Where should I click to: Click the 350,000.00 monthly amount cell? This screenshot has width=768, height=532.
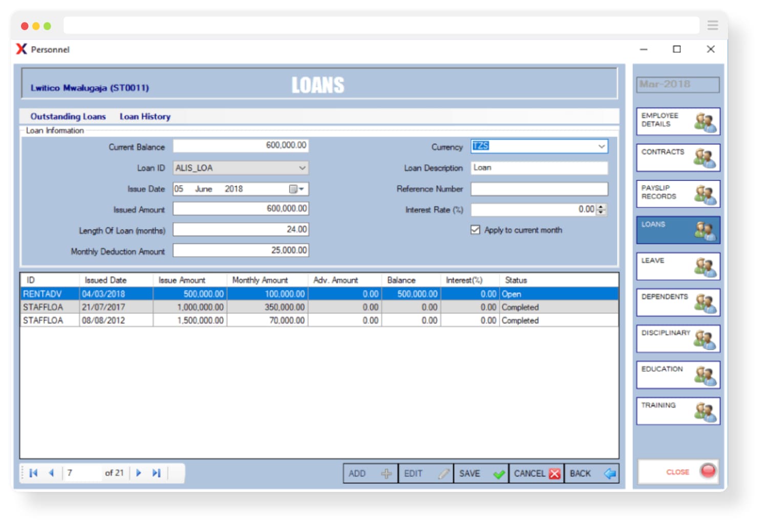(267, 307)
